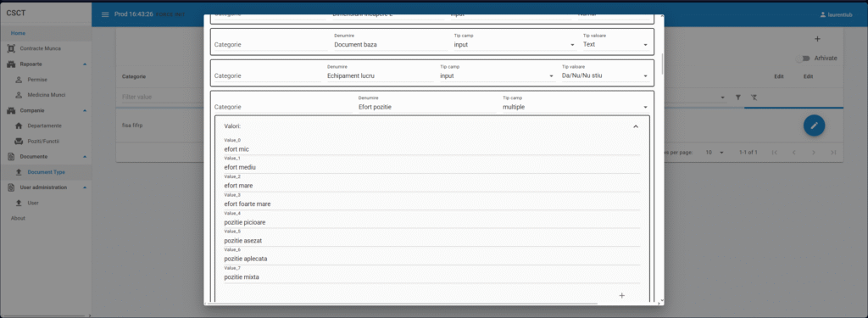
Task: Go to first page pagination icon
Action: tap(775, 153)
